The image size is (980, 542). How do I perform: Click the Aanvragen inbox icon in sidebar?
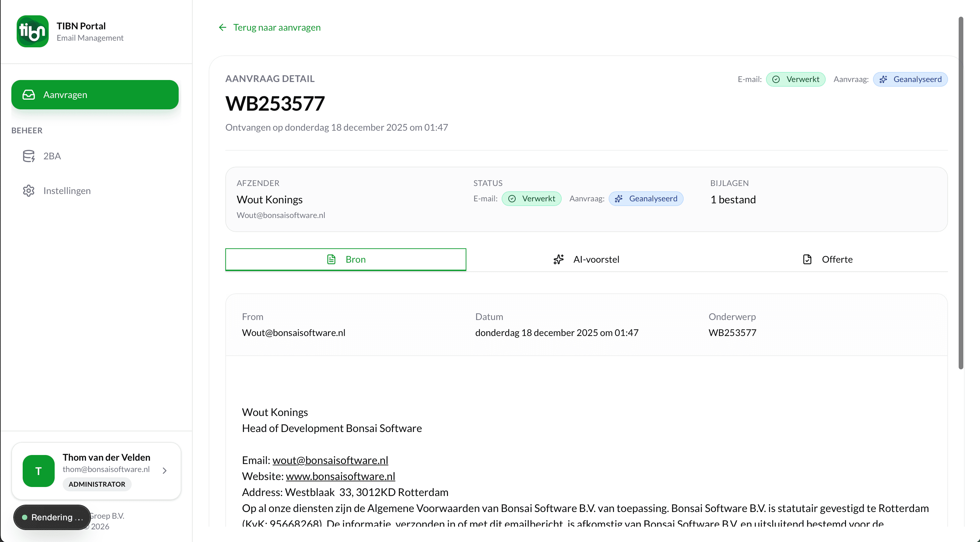coord(29,95)
